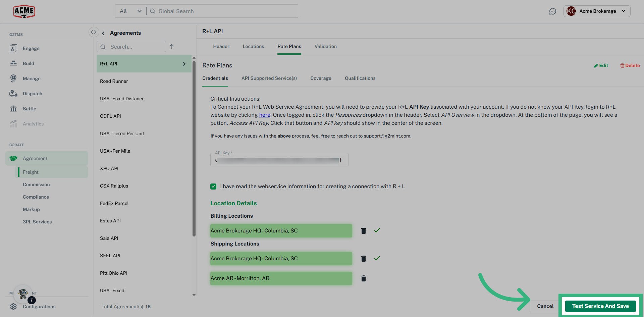Click the sort arrow beside agreements search
The image size is (644, 317).
click(172, 47)
